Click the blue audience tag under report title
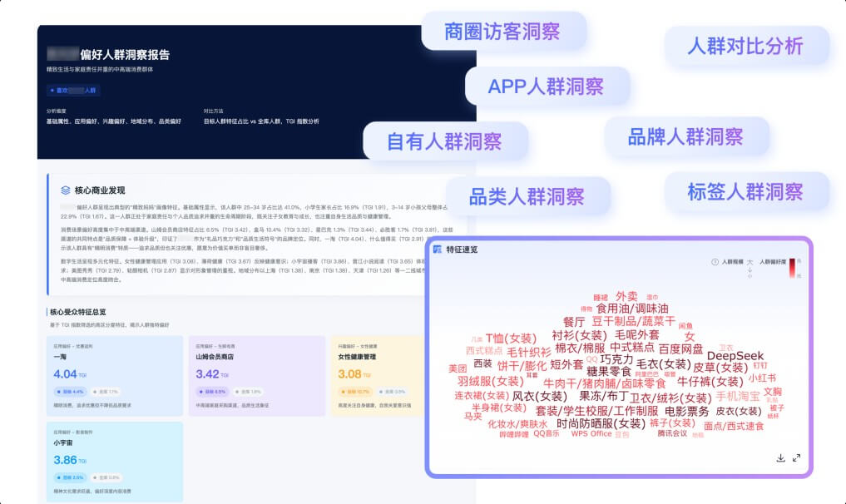This screenshot has width=846, height=504. coord(73,90)
